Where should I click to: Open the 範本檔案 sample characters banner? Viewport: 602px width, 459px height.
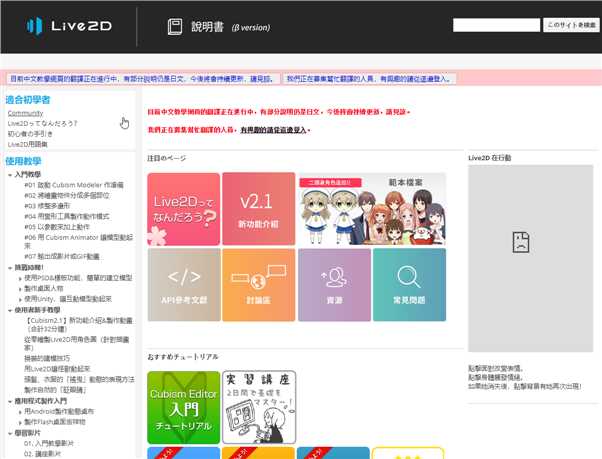[x=372, y=209]
